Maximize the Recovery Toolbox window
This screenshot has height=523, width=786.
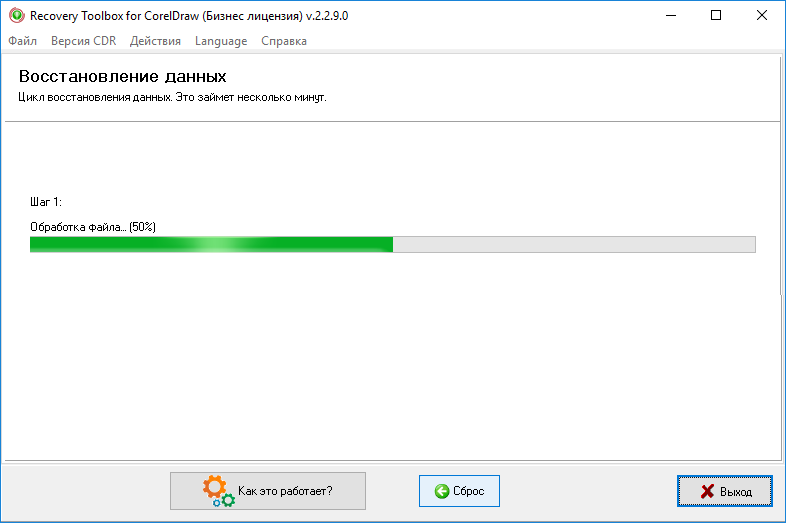pos(716,16)
